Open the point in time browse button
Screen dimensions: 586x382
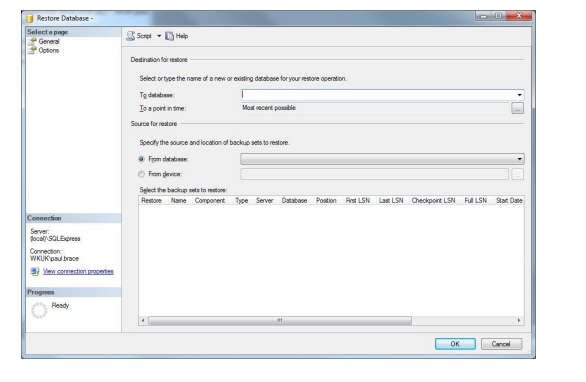coord(517,108)
